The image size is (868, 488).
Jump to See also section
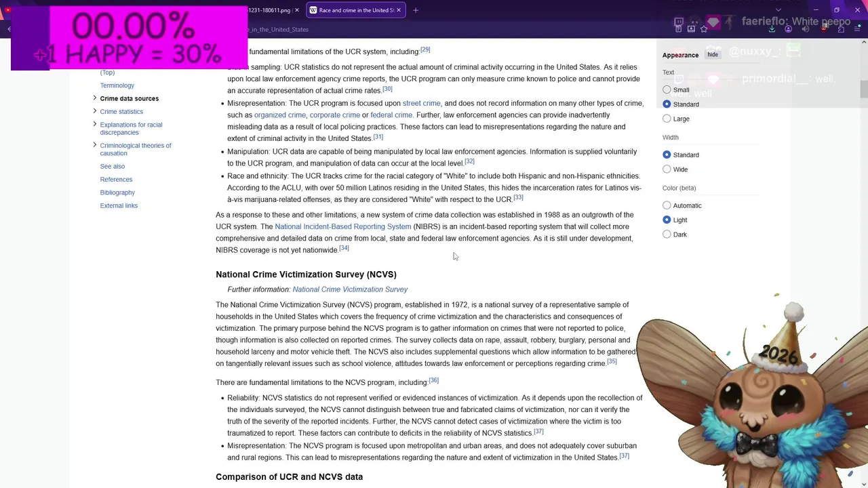click(x=112, y=166)
